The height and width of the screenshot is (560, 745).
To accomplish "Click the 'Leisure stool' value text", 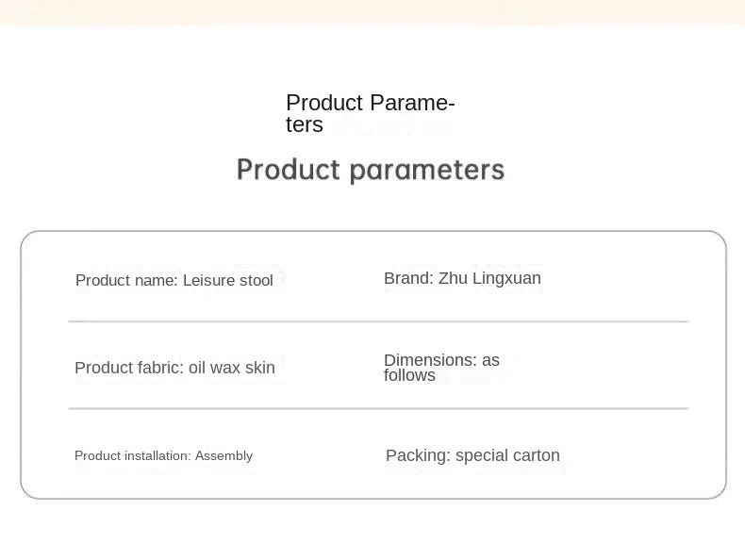I will coord(228,280).
